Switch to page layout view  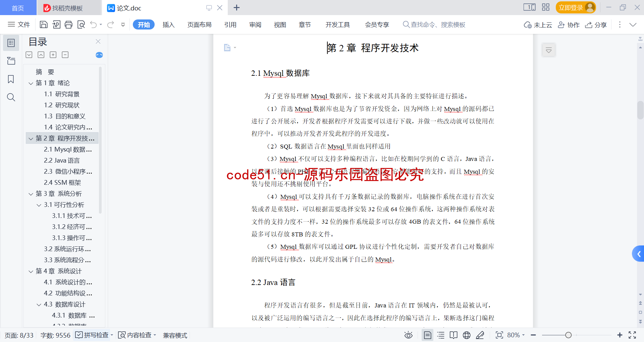[x=428, y=335]
